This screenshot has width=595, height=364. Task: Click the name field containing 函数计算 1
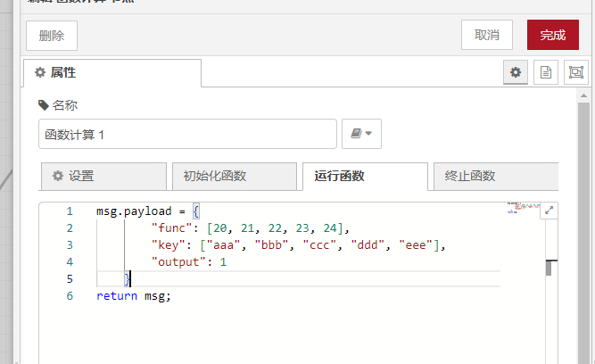coord(187,134)
